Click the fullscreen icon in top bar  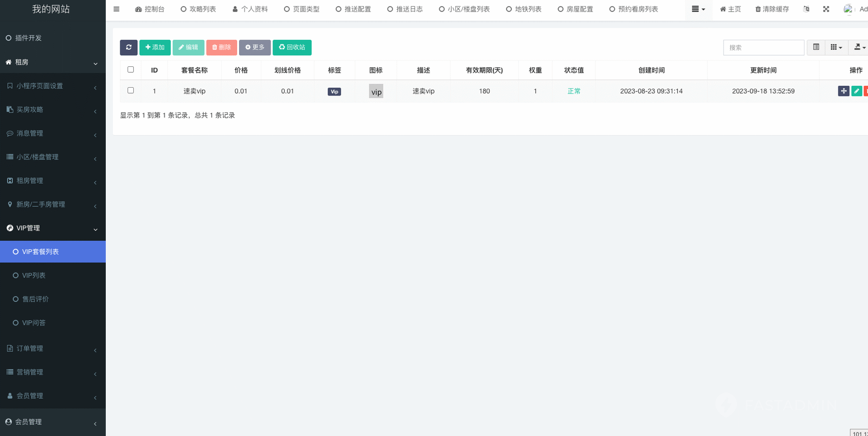(x=826, y=9)
